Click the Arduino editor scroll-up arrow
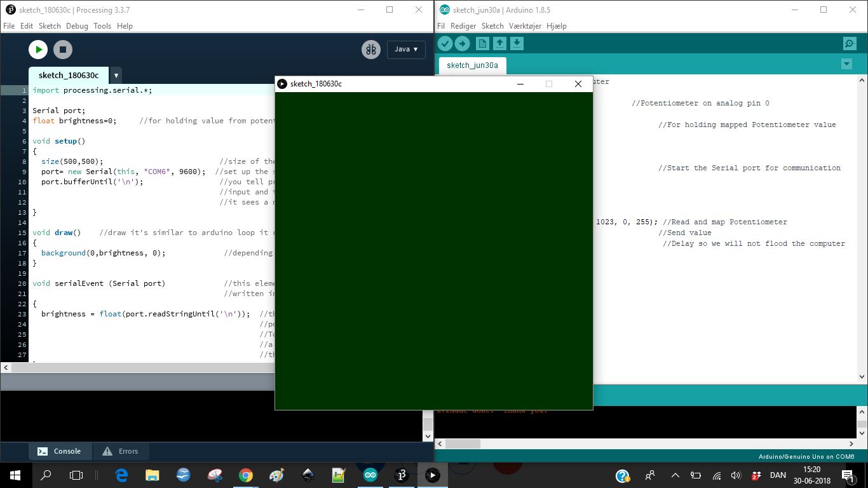Screen dimensions: 868x488 click(x=862, y=81)
